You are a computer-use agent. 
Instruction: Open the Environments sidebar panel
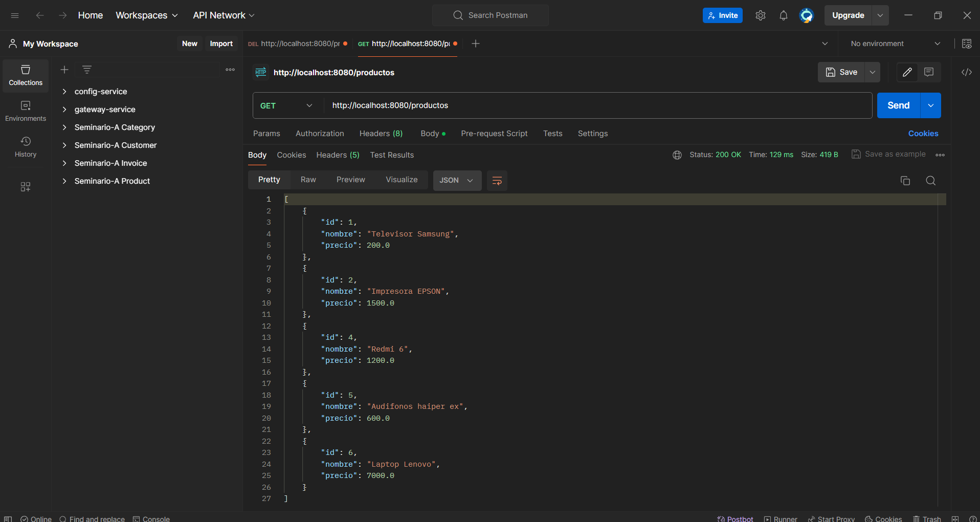pyautogui.click(x=26, y=111)
